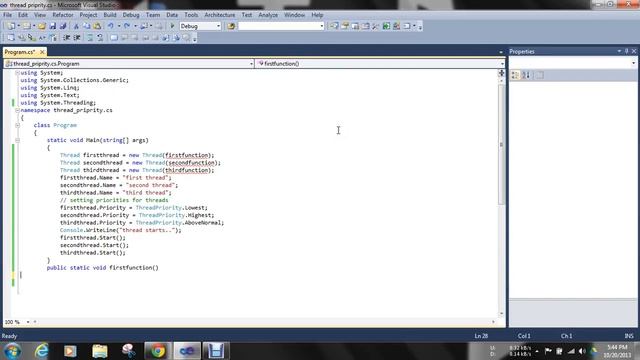Click the Action Center flag tray icon
Viewport: 640px width, 360px height.
[548, 351]
